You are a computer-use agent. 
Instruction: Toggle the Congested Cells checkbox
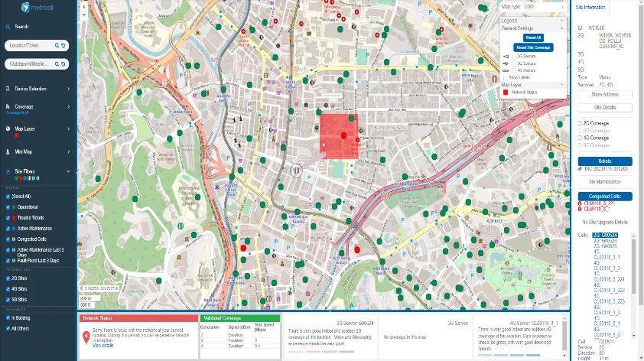[8, 239]
